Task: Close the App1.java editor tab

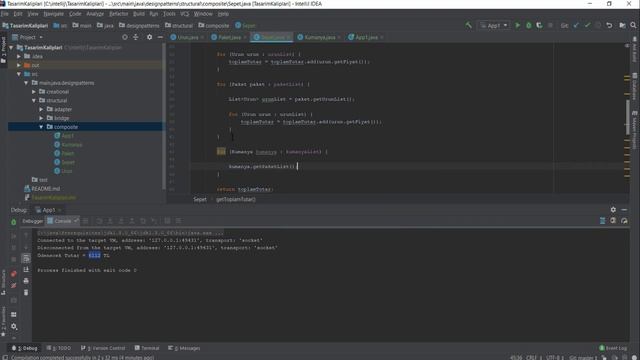Action: click(382, 38)
